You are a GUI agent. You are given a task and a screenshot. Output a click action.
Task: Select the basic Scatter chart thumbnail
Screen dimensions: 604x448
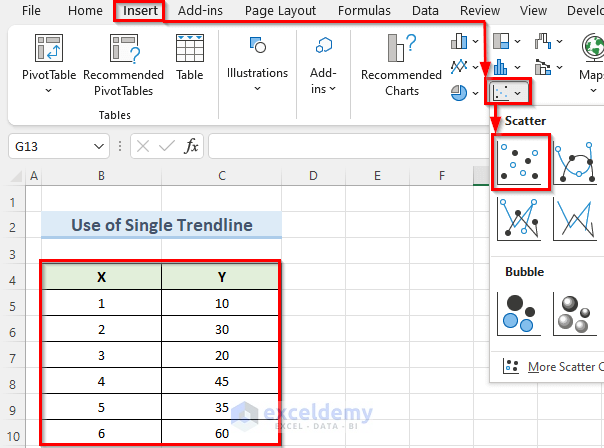coord(520,163)
